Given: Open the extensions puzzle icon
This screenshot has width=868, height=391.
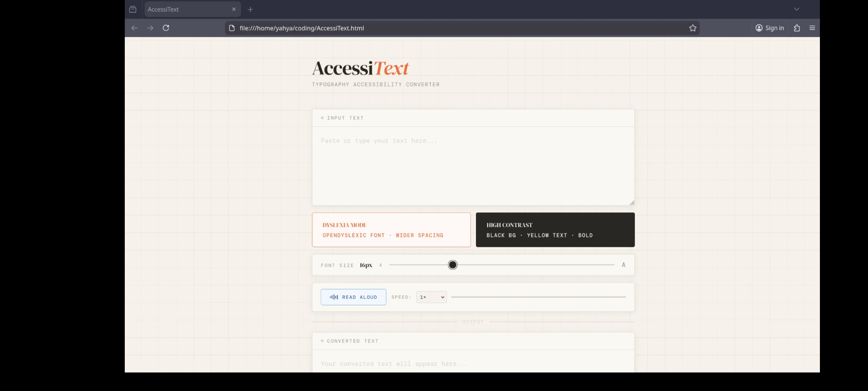Looking at the screenshot, I should [797, 28].
